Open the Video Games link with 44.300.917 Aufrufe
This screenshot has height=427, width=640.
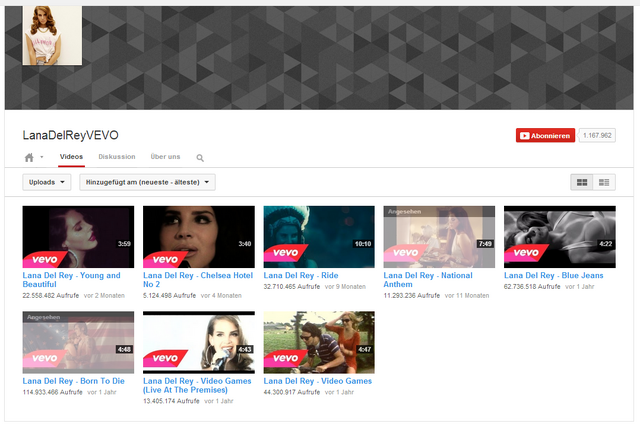coord(318,381)
